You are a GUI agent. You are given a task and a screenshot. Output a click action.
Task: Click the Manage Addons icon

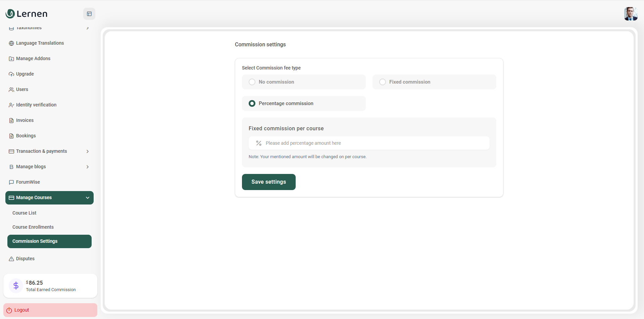(x=11, y=59)
